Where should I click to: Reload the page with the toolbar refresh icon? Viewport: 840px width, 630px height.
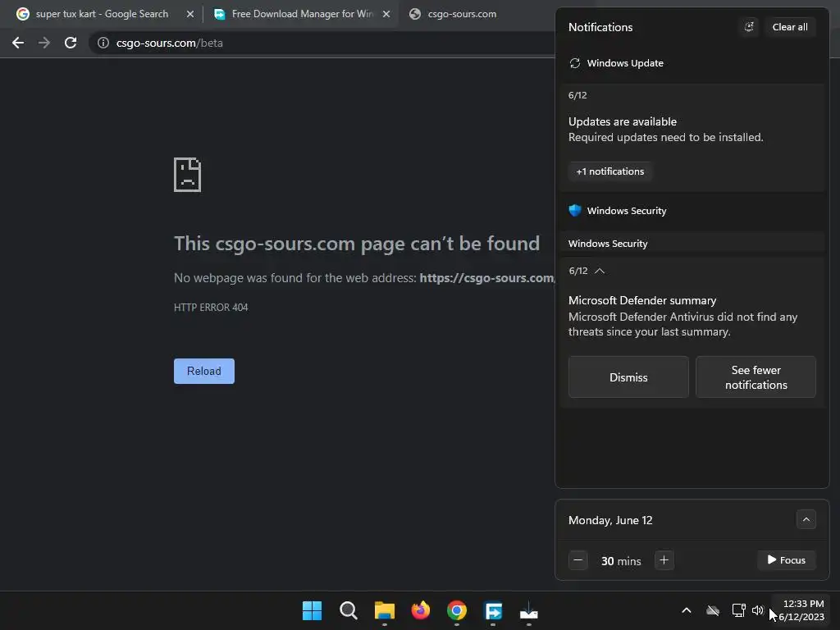(71, 43)
